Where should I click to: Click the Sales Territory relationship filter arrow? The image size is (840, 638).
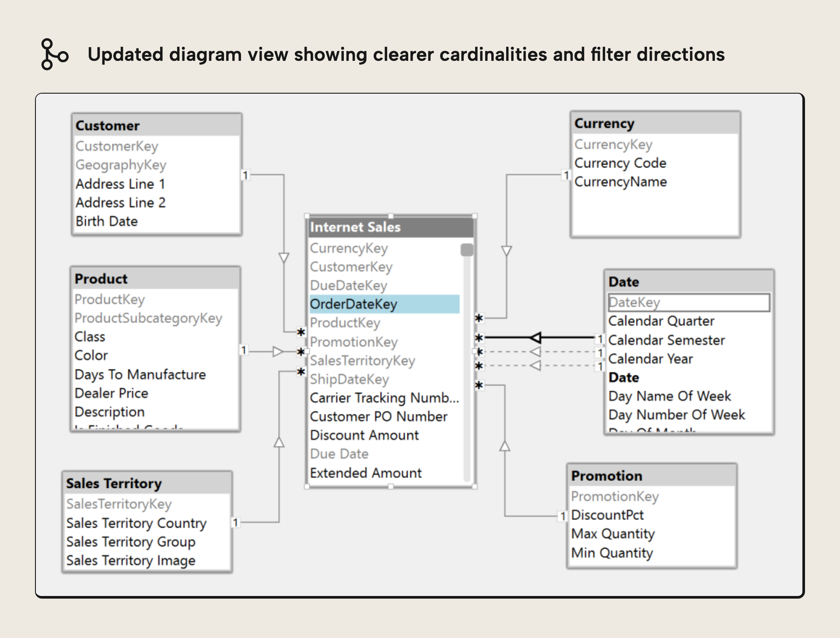(x=279, y=442)
